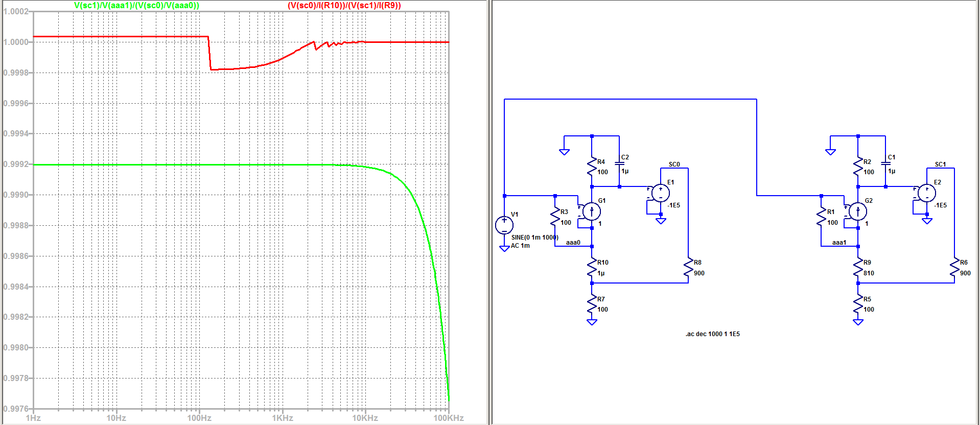This screenshot has height=425, width=980.
Task: Select the C2 capacitor symbol
Action: coord(619,163)
